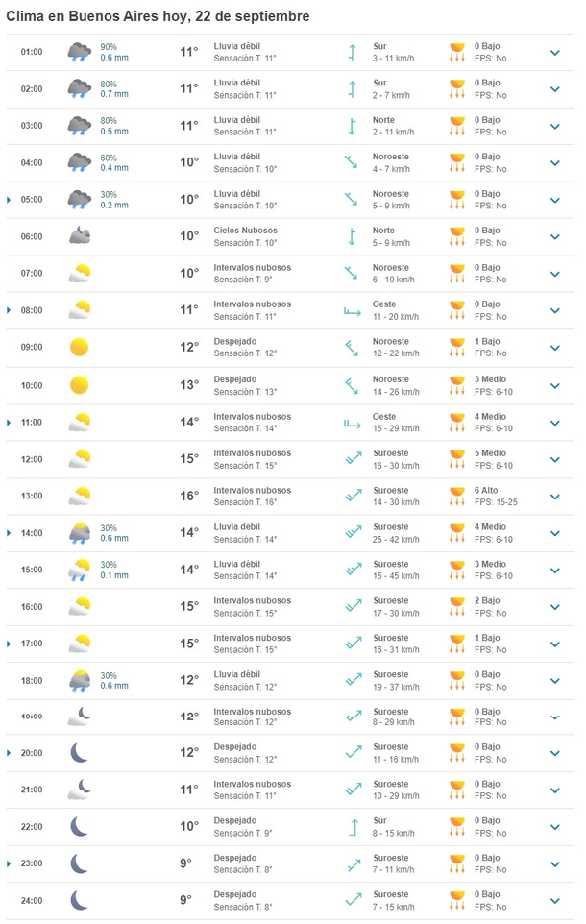Click the Despejado description at 10:00
Screen dimensions: 586x924
coord(235,379)
